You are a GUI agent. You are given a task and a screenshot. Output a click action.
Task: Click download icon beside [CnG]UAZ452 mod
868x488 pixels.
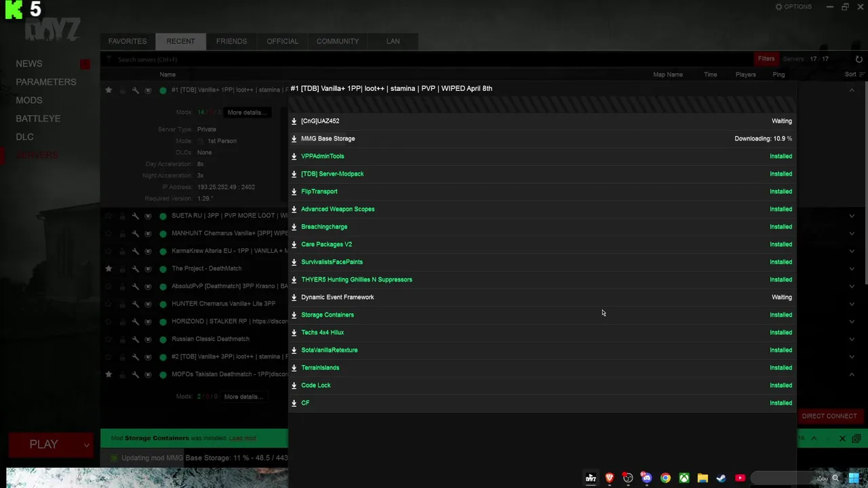[294, 121]
